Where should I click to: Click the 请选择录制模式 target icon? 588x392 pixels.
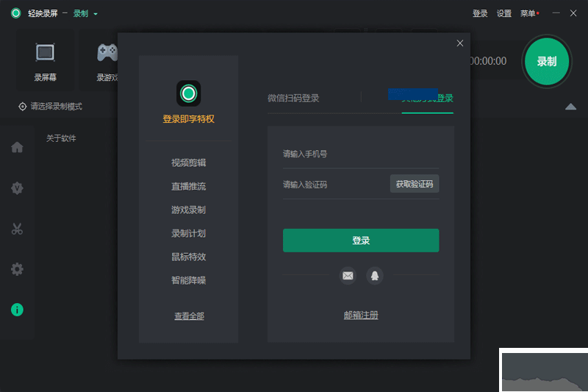point(23,107)
